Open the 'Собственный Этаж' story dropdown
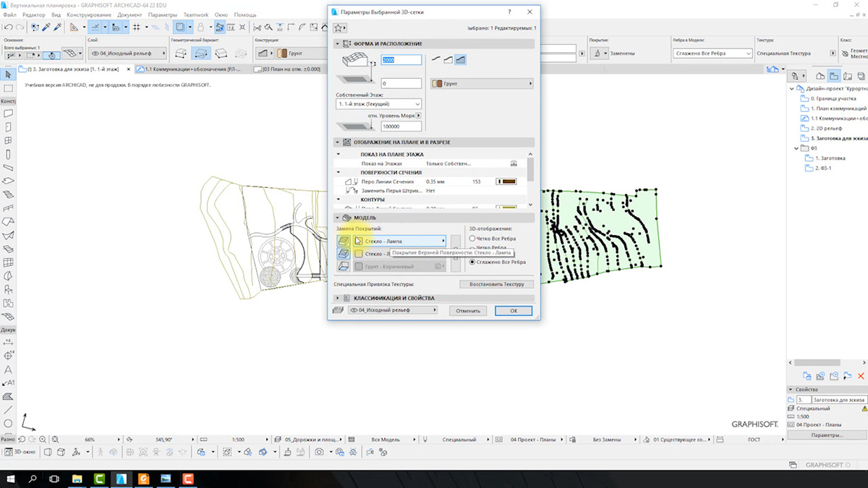The height and width of the screenshot is (488, 868). tap(379, 104)
